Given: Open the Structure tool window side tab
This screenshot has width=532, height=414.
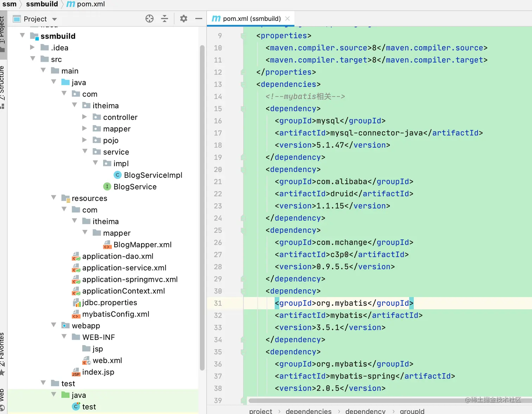Looking at the screenshot, I should tap(3, 87).
